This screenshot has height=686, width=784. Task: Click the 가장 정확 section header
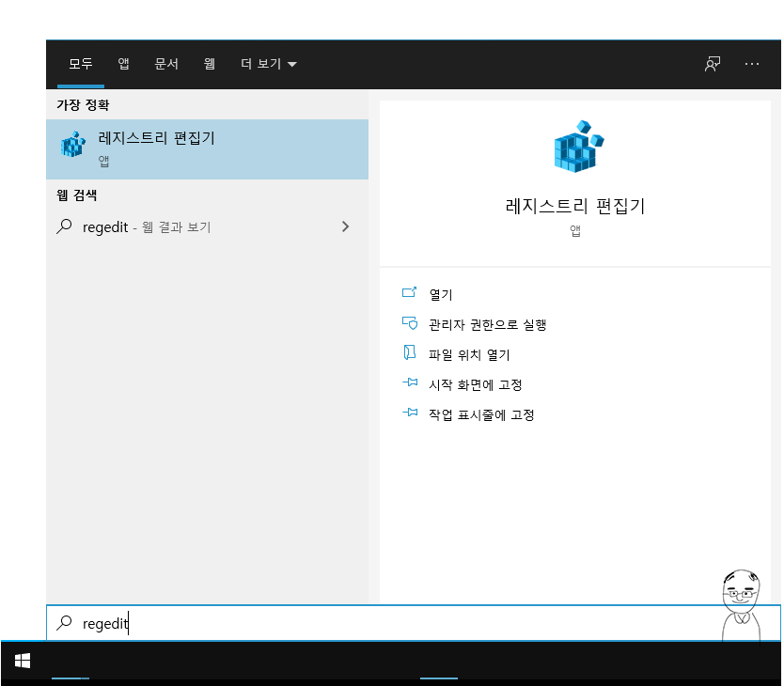coord(83,104)
